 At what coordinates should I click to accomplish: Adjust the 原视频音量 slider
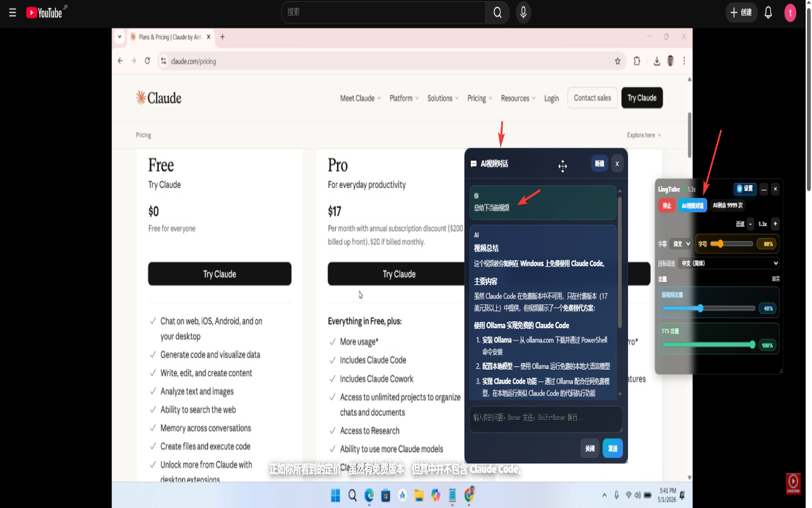click(709, 308)
